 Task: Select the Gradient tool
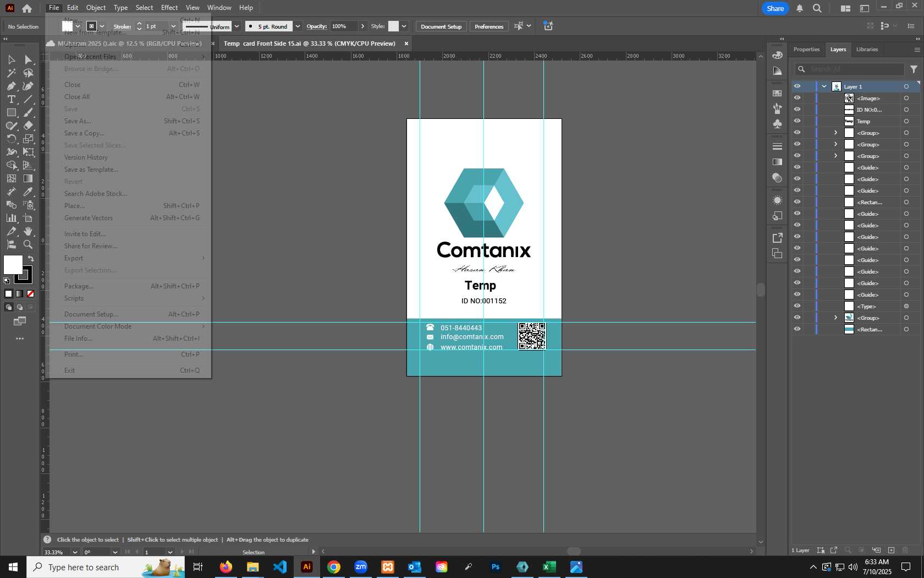28,178
